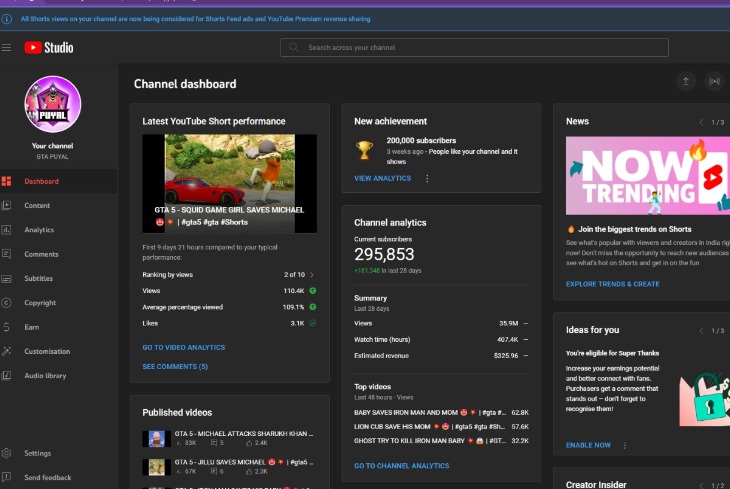Open the GTA PUYAL channel avatar

point(53,104)
